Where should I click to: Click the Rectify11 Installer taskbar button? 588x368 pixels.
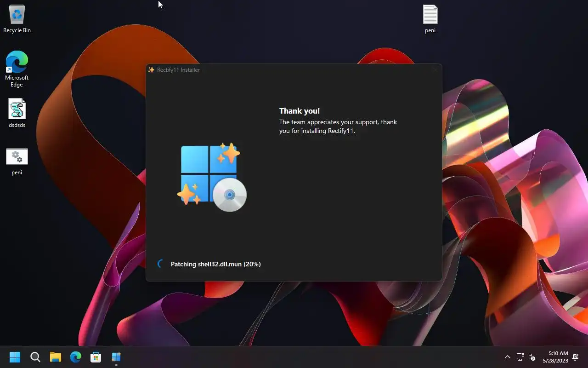pyautogui.click(x=116, y=357)
